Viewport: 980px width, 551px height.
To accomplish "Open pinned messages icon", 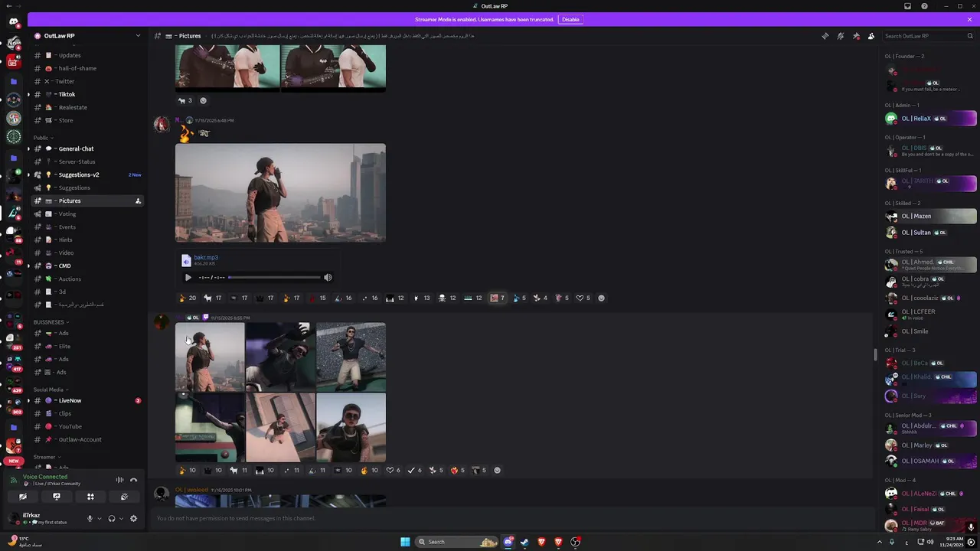I will point(856,36).
